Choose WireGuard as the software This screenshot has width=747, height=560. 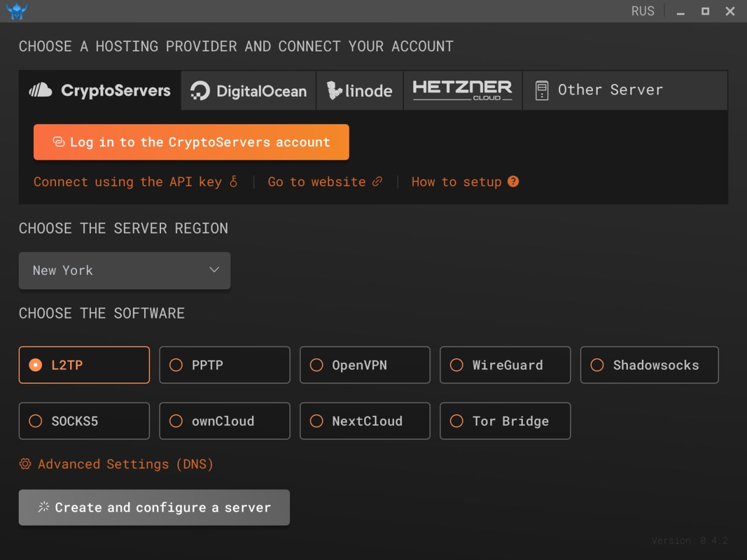point(505,365)
